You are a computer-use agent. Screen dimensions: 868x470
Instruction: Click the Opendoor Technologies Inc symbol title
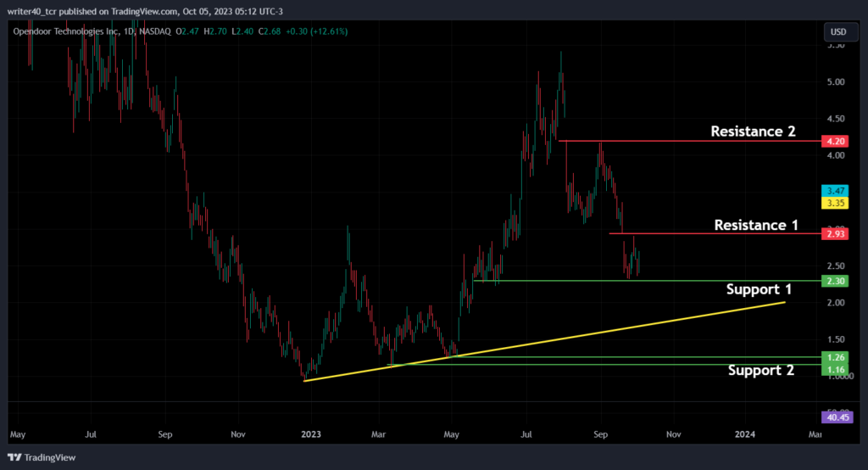(66, 31)
